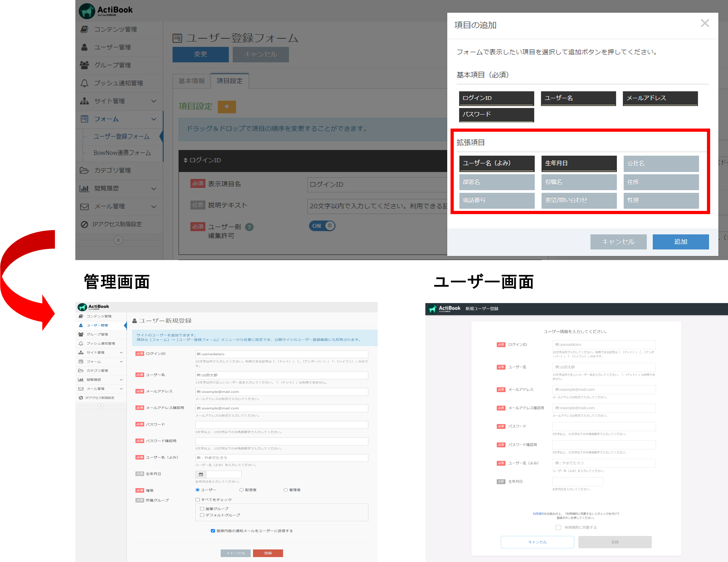Viewport: 728px width, 562px height.
Task: Click ログインID input in admin new registration
Action: tap(281, 354)
